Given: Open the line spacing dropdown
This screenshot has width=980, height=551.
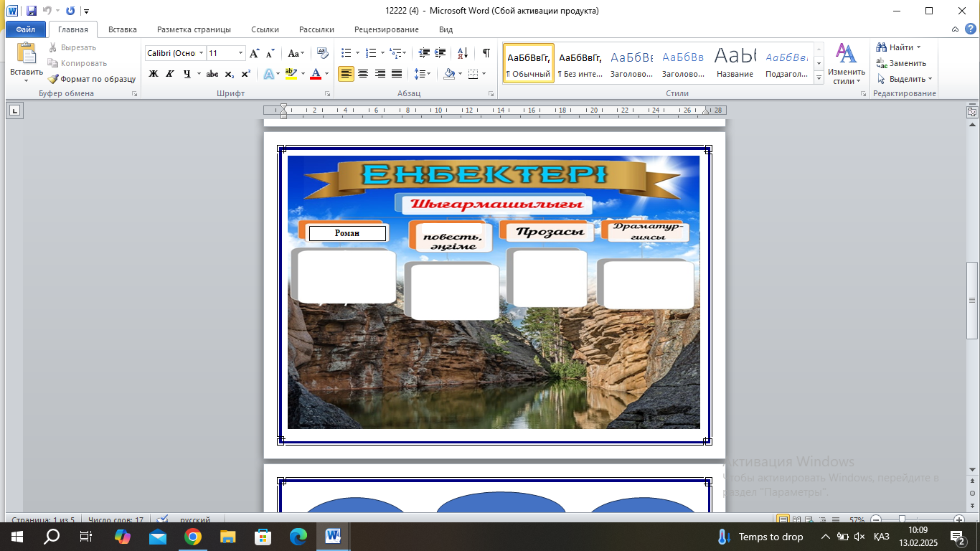Looking at the screenshot, I should click(423, 74).
